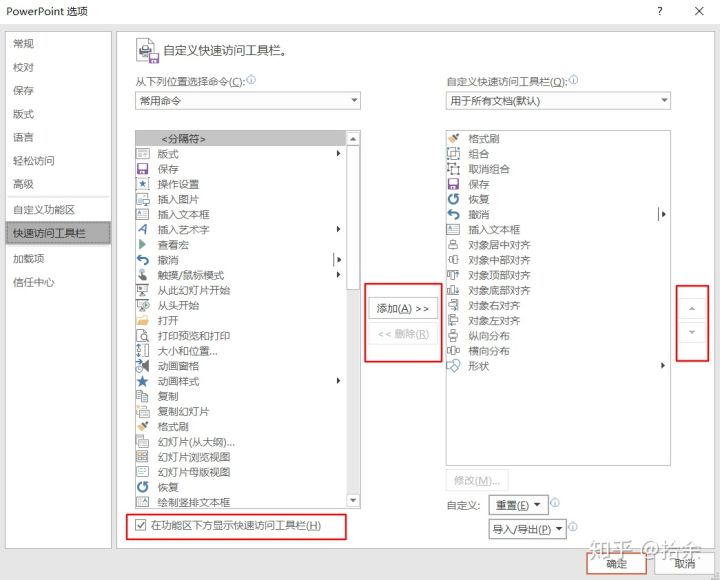Viewport: 720px width, 580px height.
Task: Select 对象左对齐 in right list
Action: click(x=558, y=321)
